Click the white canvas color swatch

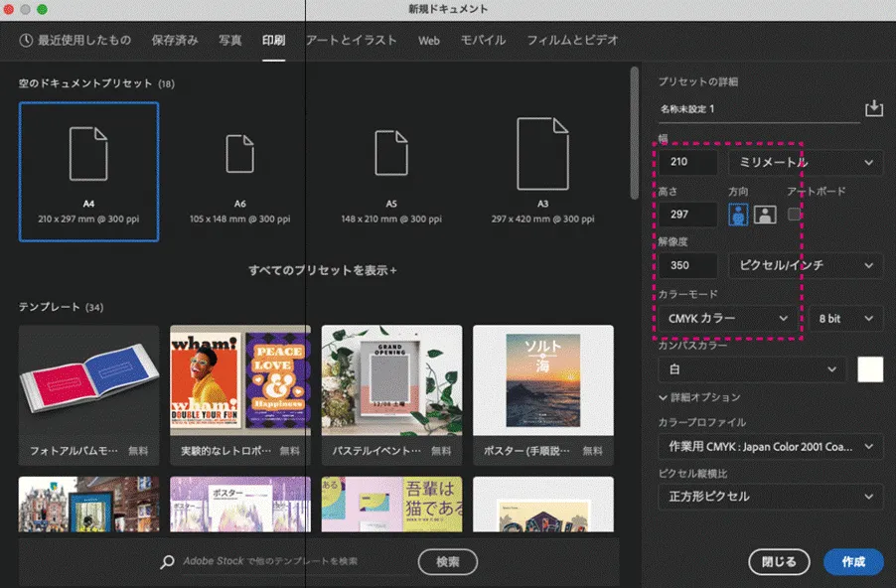click(x=870, y=368)
